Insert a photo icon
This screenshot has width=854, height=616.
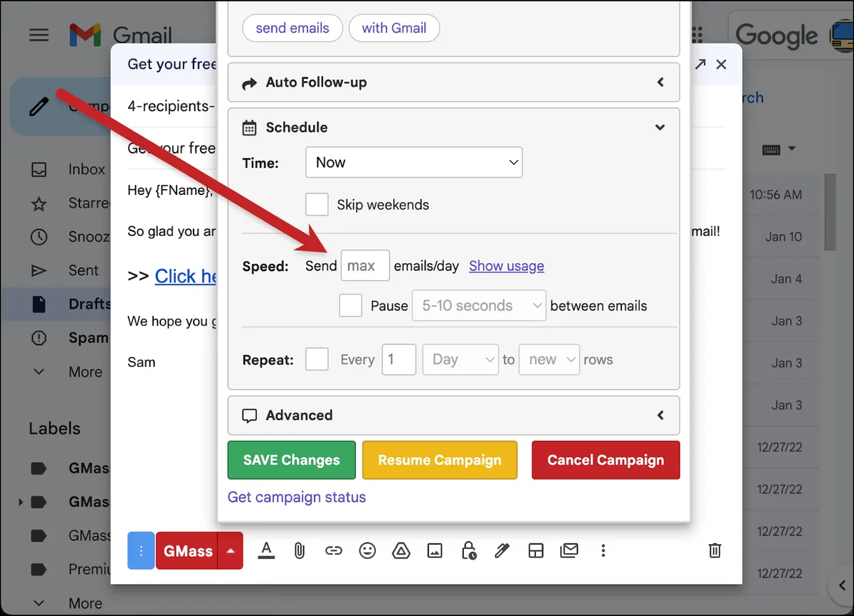435,551
